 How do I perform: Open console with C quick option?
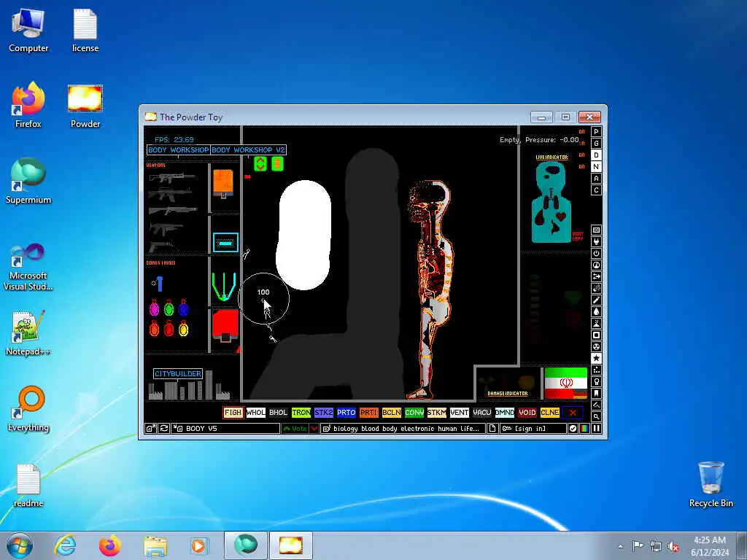tap(596, 190)
